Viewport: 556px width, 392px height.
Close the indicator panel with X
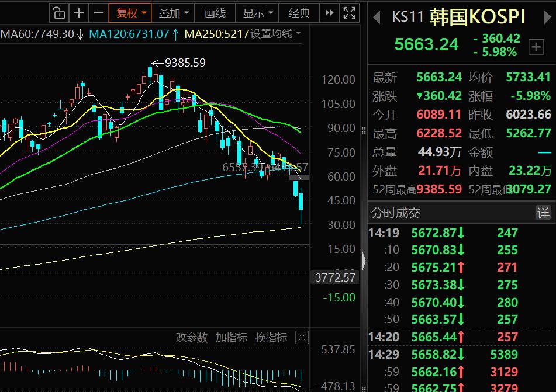(x=302, y=338)
